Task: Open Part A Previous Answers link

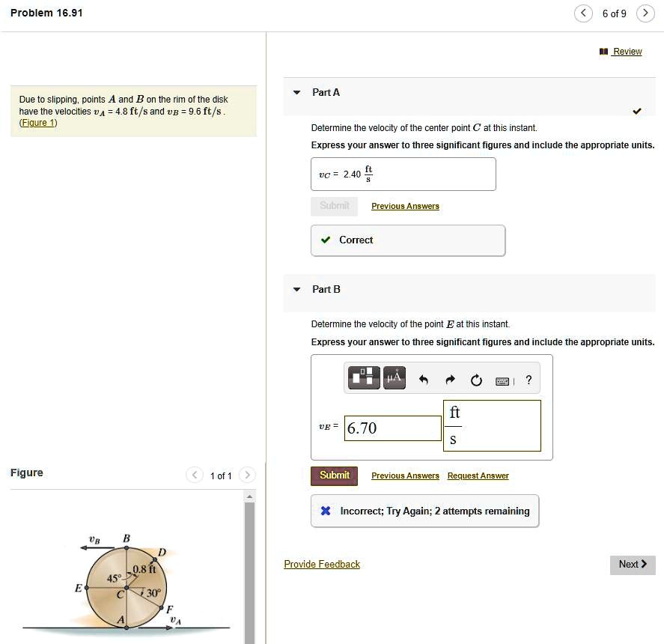Action: (405, 206)
